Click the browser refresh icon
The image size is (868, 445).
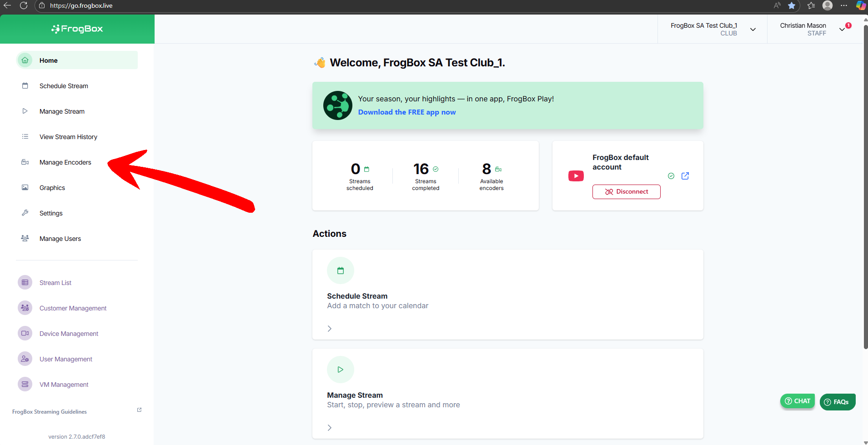pos(24,5)
